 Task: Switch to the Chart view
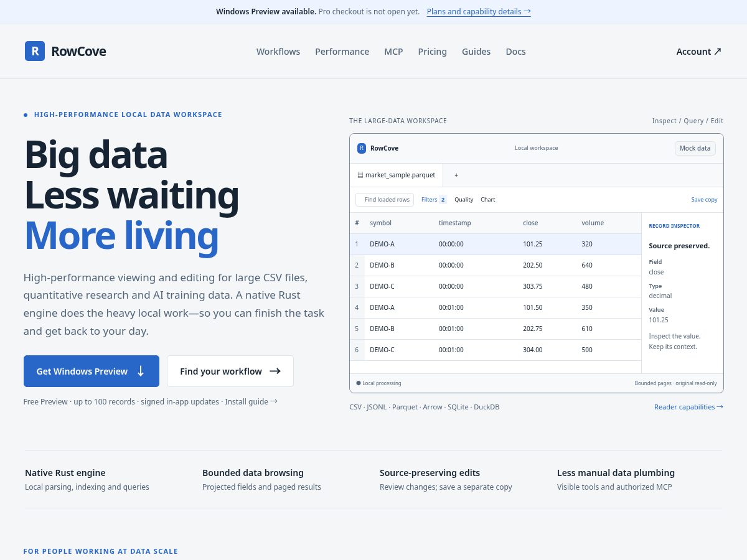click(x=488, y=200)
